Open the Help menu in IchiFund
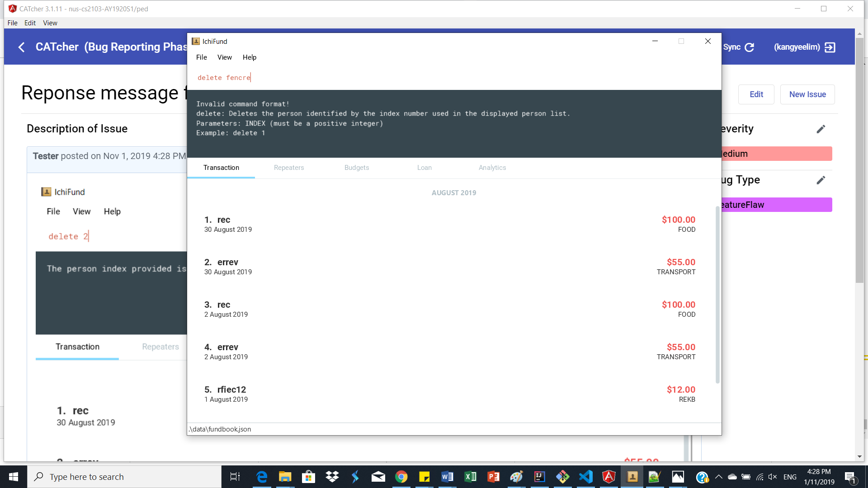 (x=250, y=57)
